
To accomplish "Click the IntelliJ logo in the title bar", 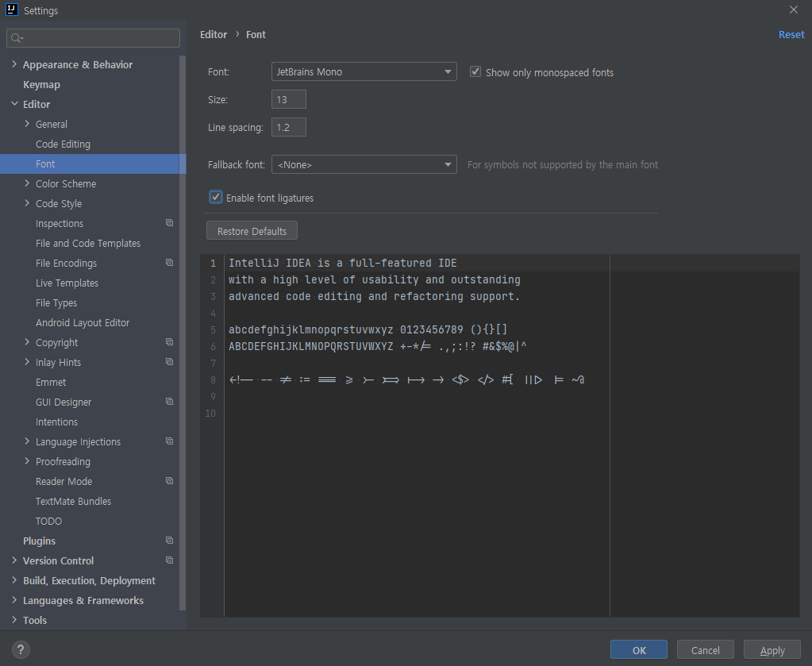I will (x=11, y=10).
